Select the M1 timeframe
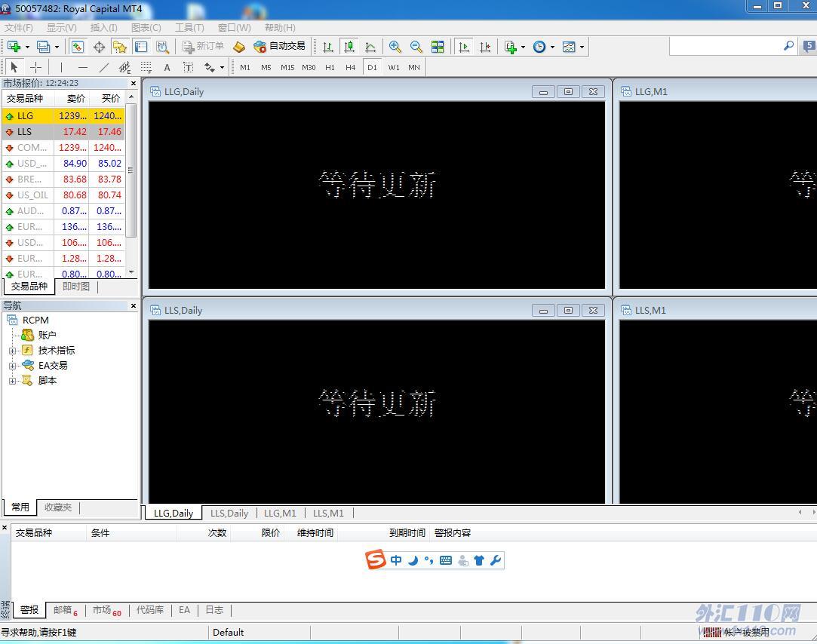 pyautogui.click(x=245, y=68)
